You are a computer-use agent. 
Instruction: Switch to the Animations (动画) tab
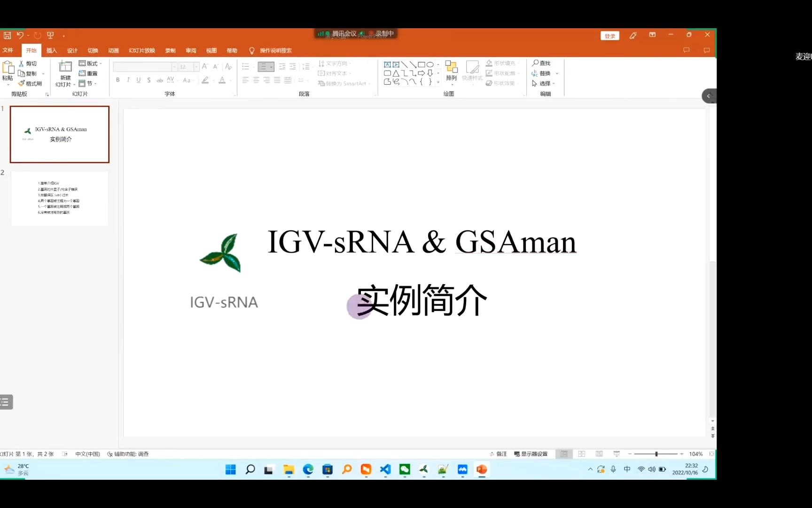114,50
